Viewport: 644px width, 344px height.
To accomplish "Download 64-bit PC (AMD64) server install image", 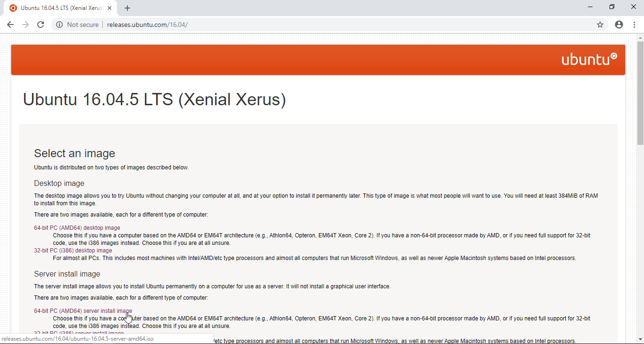I will click(83, 311).
